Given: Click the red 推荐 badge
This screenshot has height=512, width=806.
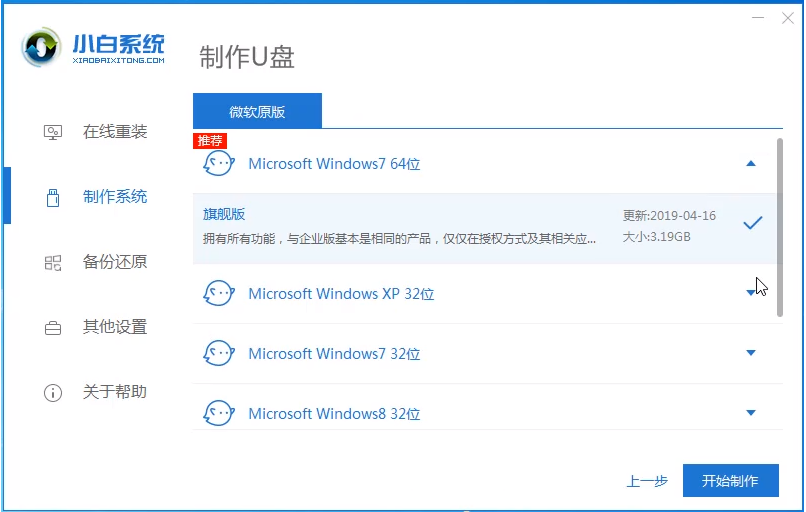Looking at the screenshot, I should (210, 140).
